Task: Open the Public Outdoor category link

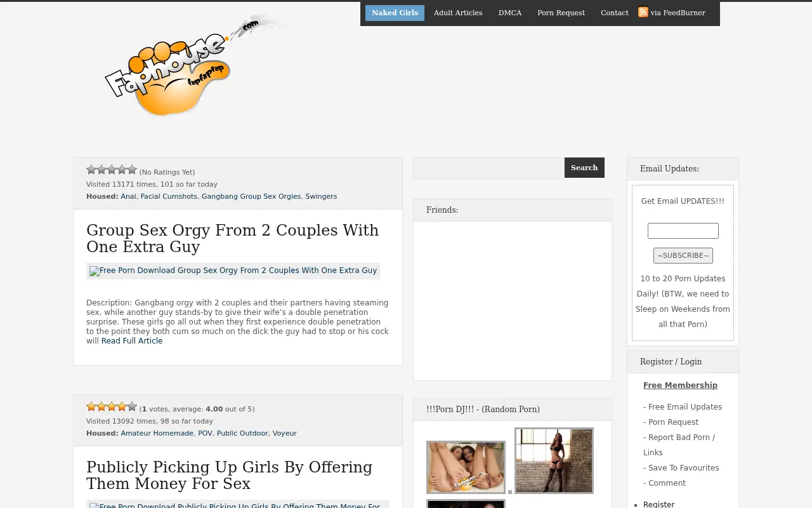Action: coord(242,434)
